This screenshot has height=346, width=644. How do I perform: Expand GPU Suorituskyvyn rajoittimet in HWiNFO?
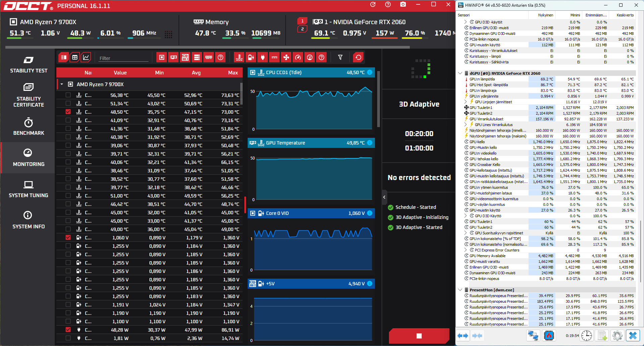tap(466, 233)
